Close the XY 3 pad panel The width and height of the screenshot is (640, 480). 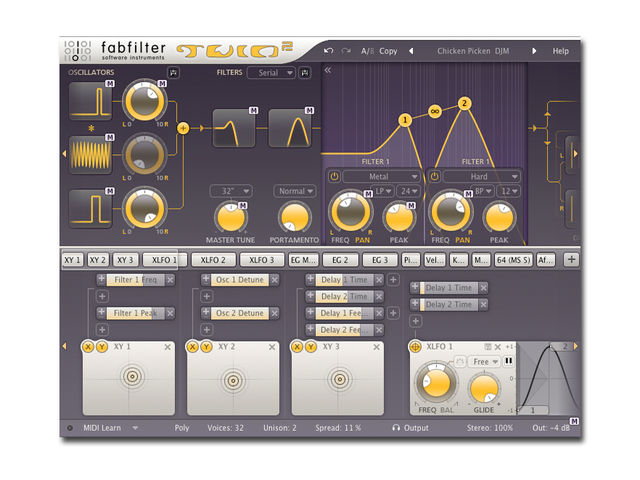point(376,347)
